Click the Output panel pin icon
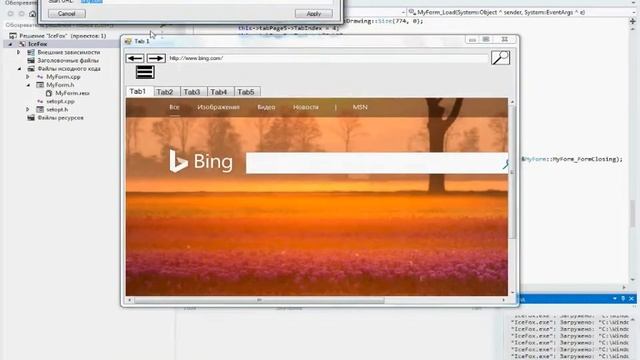Image resolution: width=640 pixels, height=360 pixels. pos(623,299)
